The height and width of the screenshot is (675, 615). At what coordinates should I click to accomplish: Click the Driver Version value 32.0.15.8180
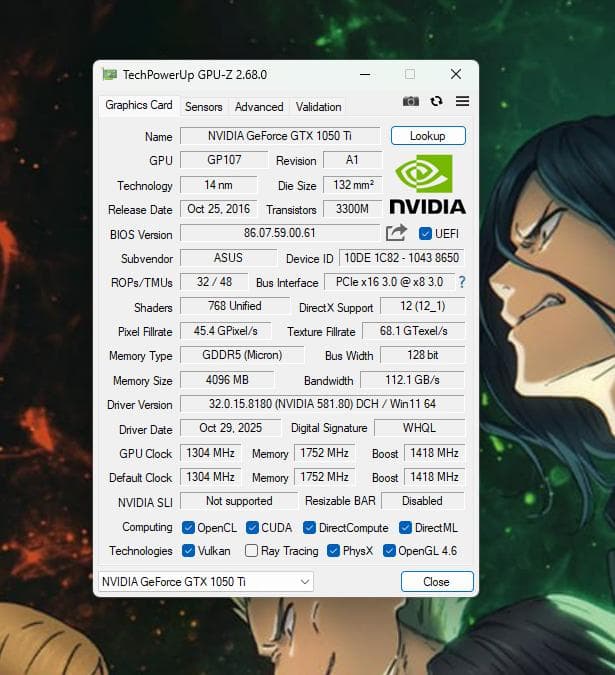point(322,404)
